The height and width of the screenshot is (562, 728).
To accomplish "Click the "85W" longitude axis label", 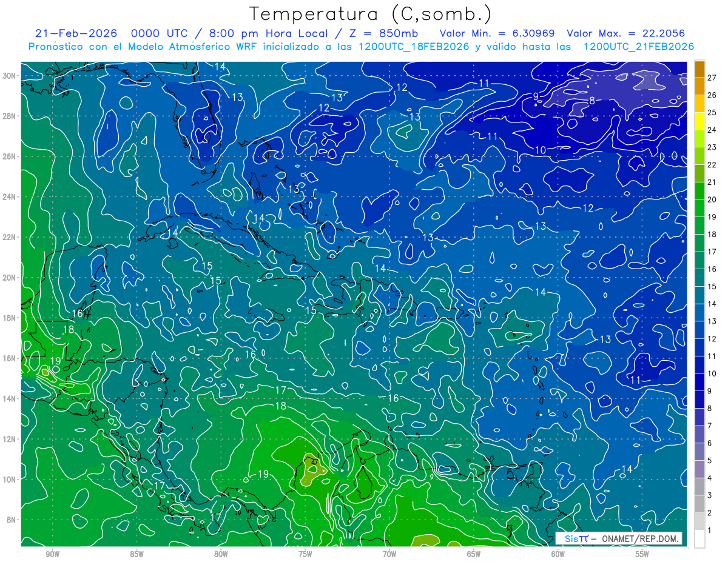I will point(136,555).
